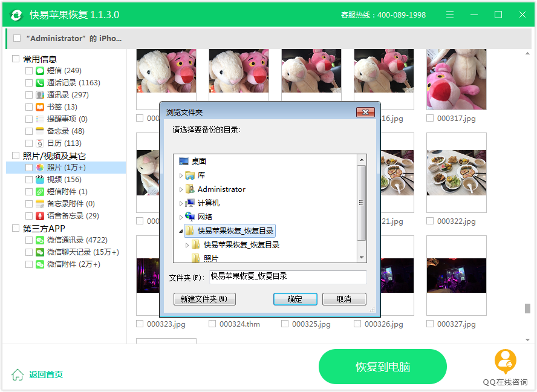Open the 000327.jpg thumbnail

[x=456, y=275]
